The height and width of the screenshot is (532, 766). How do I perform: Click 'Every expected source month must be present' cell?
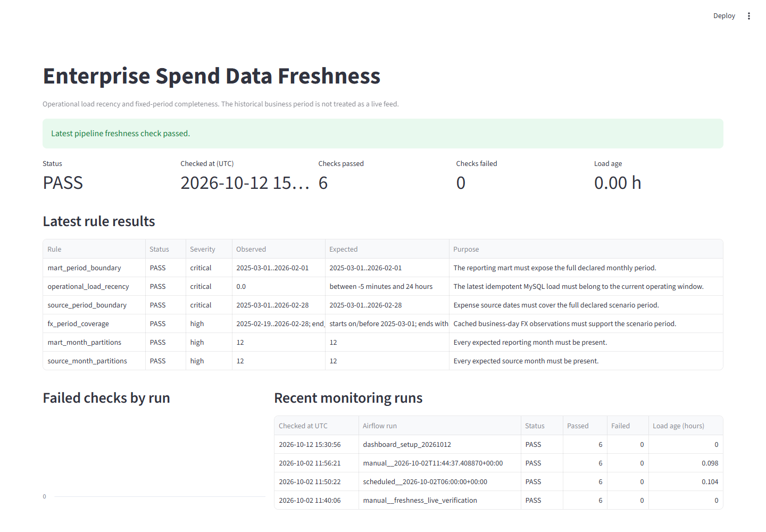click(586, 361)
